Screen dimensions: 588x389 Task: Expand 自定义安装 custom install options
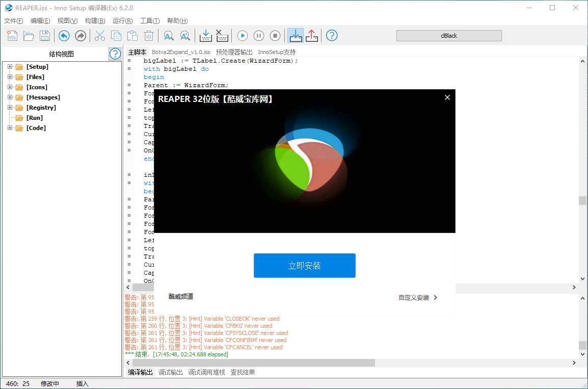coord(418,297)
